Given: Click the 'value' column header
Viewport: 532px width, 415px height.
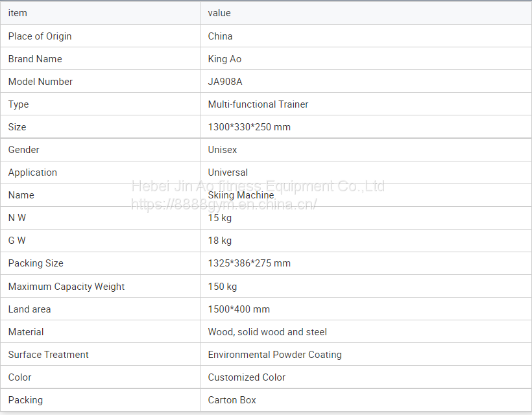Looking at the screenshot, I should (x=219, y=13).
